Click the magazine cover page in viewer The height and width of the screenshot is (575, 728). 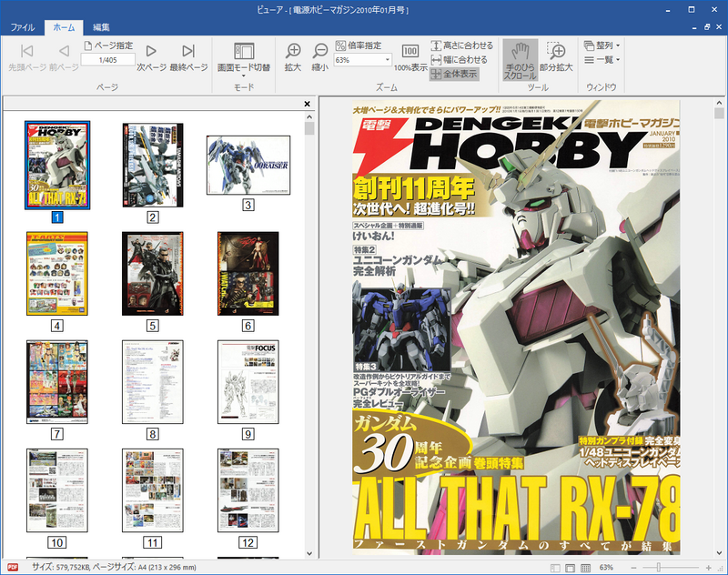coord(516,328)
